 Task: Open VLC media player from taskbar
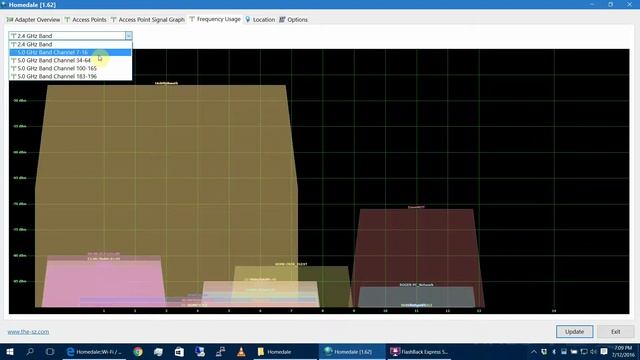pos(241,351)
